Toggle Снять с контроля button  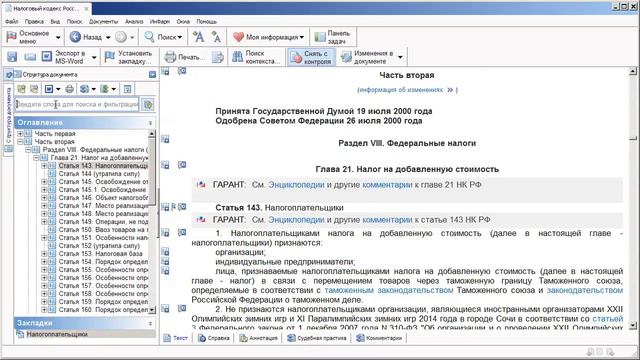[x=311, y=57]
